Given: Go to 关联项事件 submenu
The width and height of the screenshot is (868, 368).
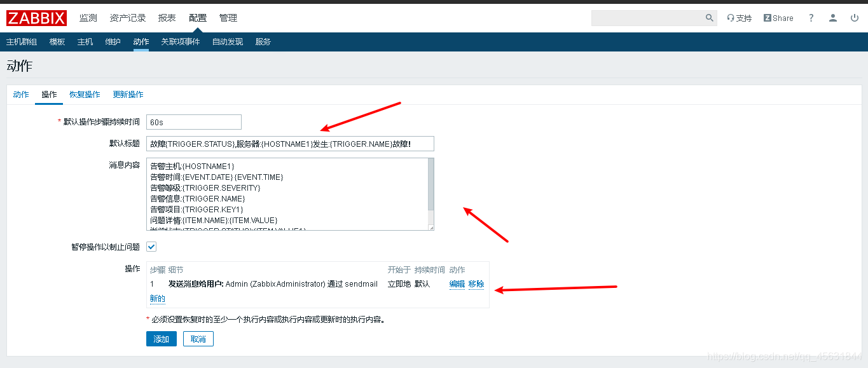Looking at the screenshot, I should pos(181,42).
